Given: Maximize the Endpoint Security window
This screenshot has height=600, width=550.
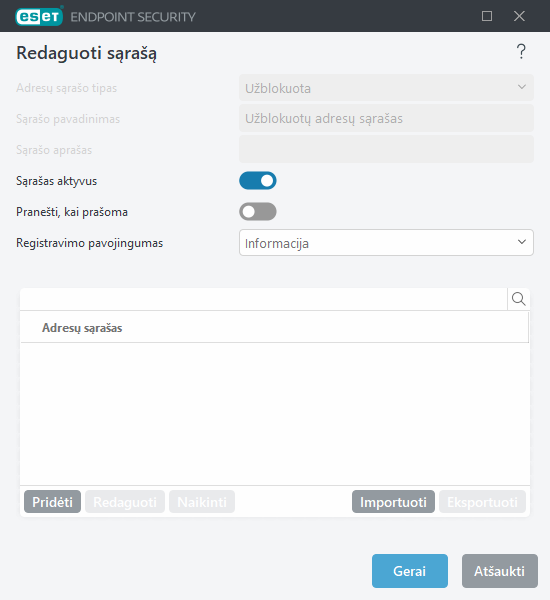Looking at the screenshot, I should click(x=487, y=16).
